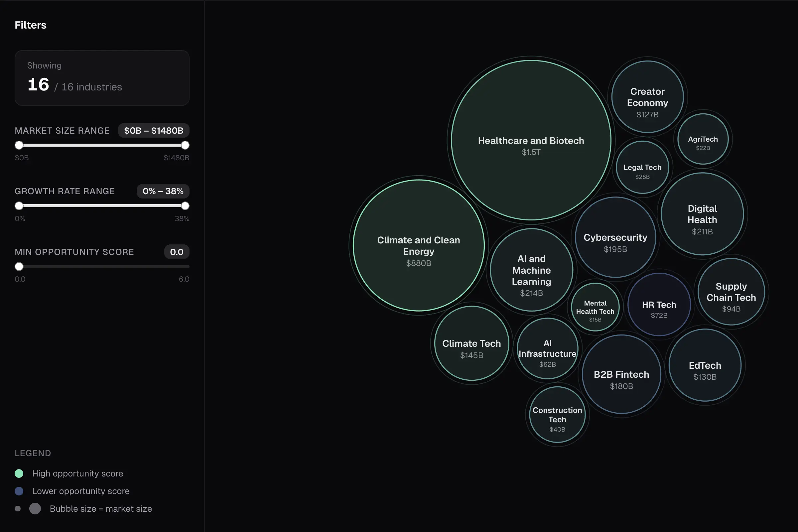Click the 0% – 38% growth badge
Viewport: 798px width, 532px height.
(163, 191)
